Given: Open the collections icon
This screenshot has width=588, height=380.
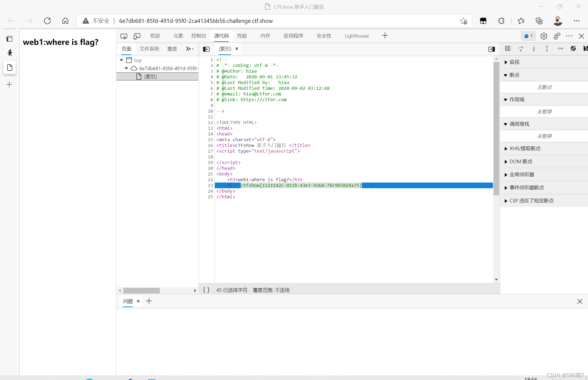Looking at the screenshot, I should pyautogui.click(x=539, y=21).
